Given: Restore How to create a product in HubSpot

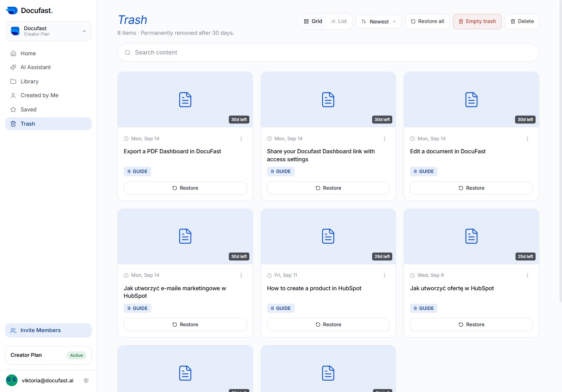Looking at the screenshot, I should pyautogui.click(x=328, y=325).
